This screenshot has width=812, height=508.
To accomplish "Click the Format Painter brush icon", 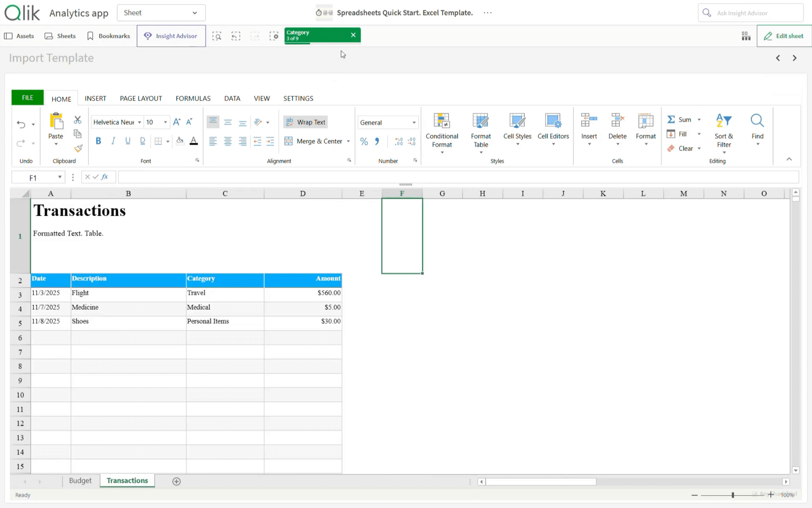I will (x=78, y=148).
